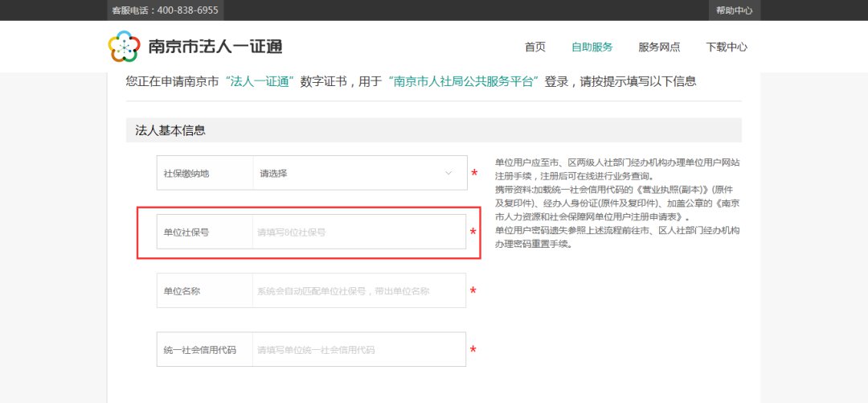This screenshot has height=403, width=868.
Task: Open 帮助中心 in the top bar
Action: point(734,10)
